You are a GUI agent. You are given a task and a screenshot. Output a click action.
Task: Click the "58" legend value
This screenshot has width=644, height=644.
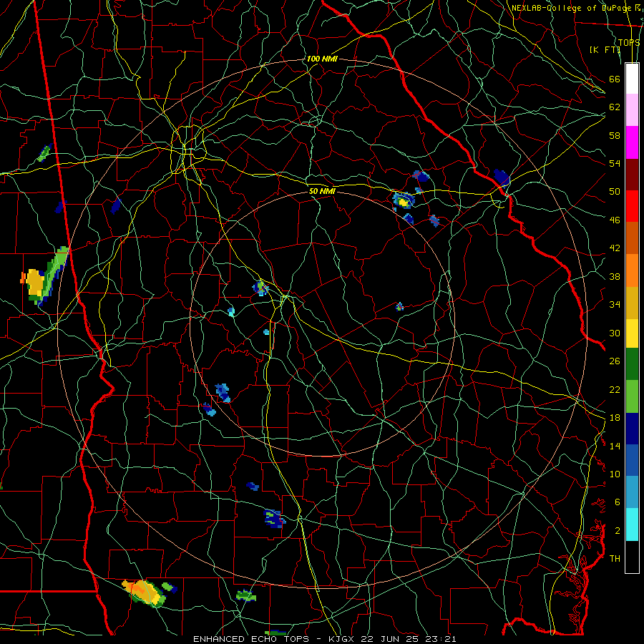point(615,135)
